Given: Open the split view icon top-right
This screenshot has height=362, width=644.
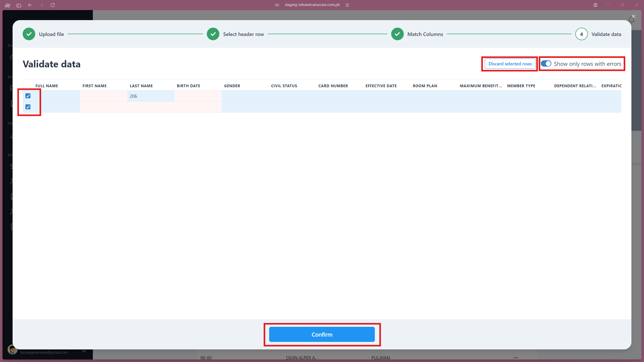Looking at the screenshot, I should tap(595, 5).
